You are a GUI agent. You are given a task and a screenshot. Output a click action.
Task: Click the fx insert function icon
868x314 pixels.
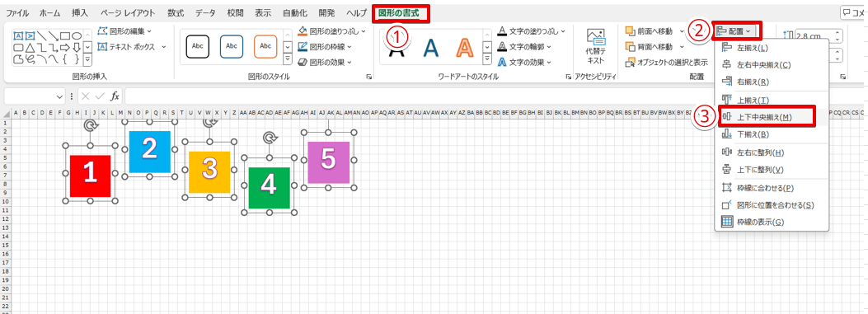(115, 96)
